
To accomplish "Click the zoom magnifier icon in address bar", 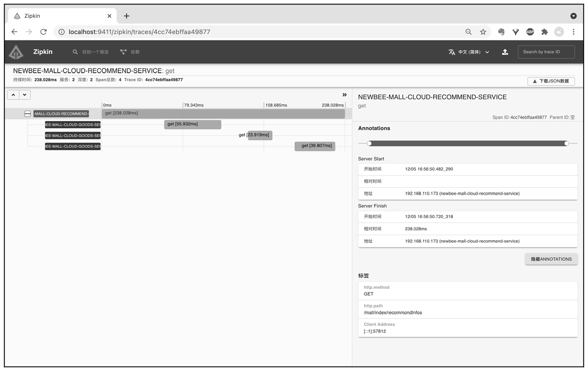I will click(468, 32).
